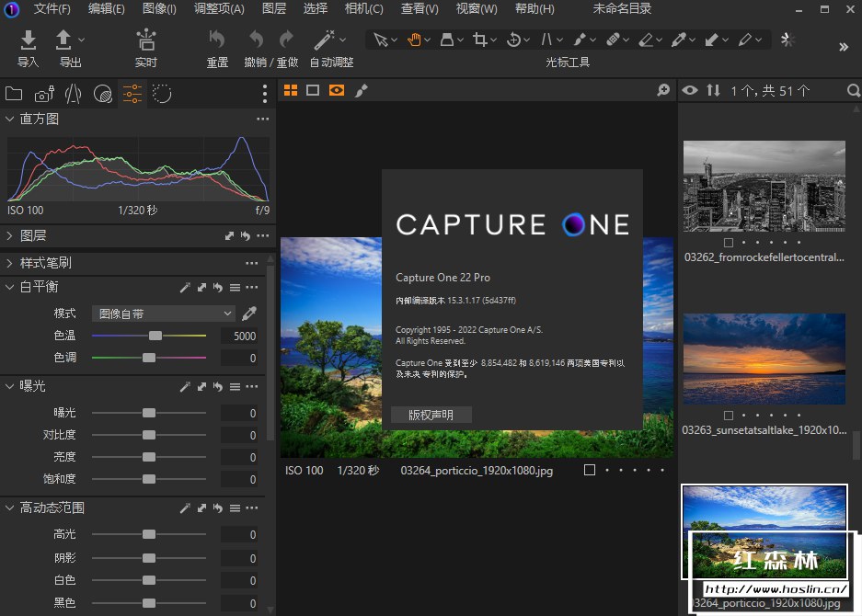Select the Crop cursor tool

pos(479,40)
